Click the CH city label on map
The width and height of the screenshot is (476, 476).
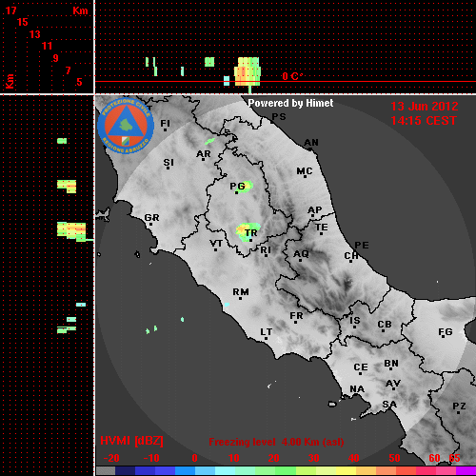351,255
